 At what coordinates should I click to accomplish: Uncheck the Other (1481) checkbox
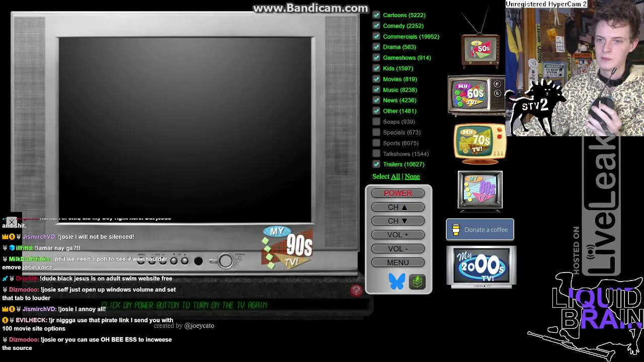[376, 111]
